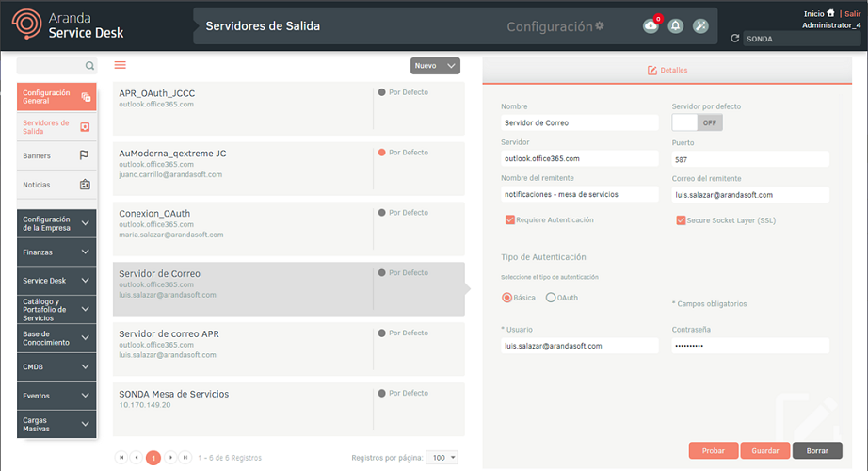The image size is (868, 471).
Task: Set Conexion_OAuth as Por Defecto
Action: [x=381, y=213]
